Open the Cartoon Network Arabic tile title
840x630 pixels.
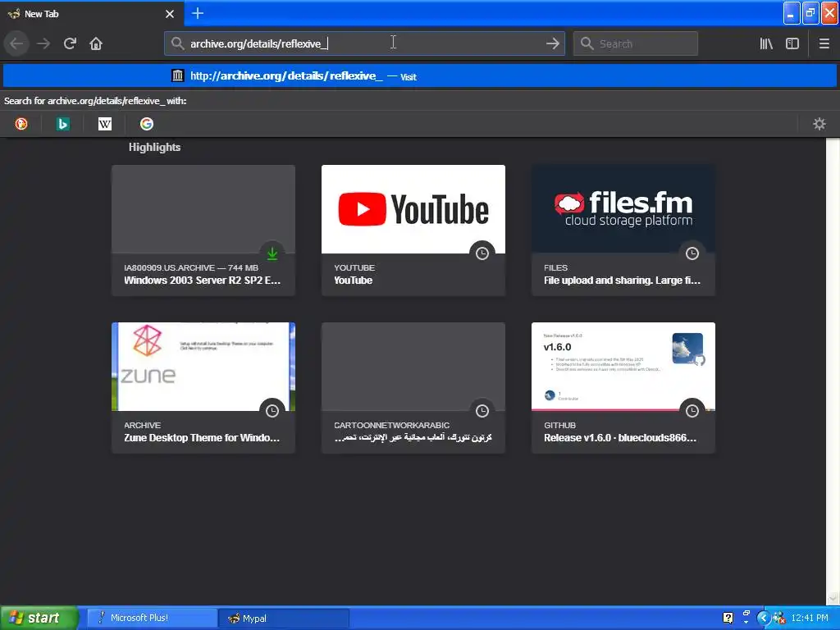point(413,438)
